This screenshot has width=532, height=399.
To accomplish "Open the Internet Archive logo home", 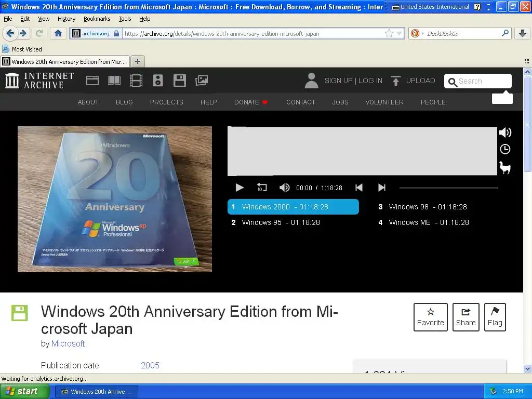I will (x=39, y=81).
